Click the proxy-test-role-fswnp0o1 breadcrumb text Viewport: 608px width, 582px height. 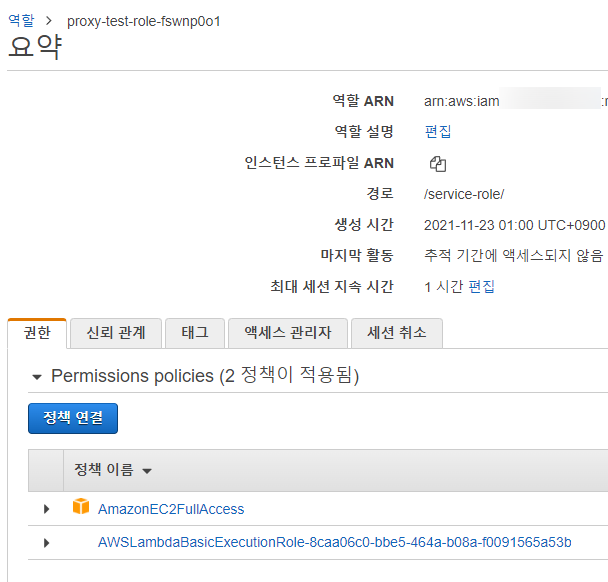(144, 21)
